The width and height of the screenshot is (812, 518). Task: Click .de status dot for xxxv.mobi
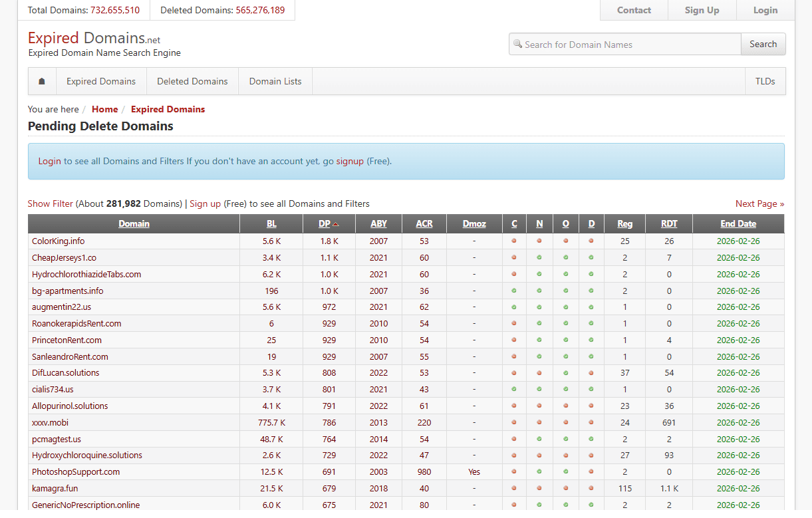(x=591, y=422)
